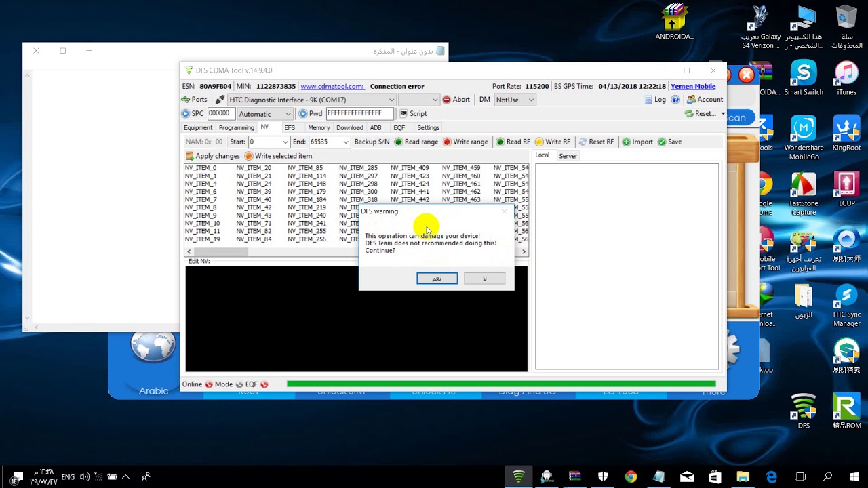Open FastStone Capture shortcut

804,194
